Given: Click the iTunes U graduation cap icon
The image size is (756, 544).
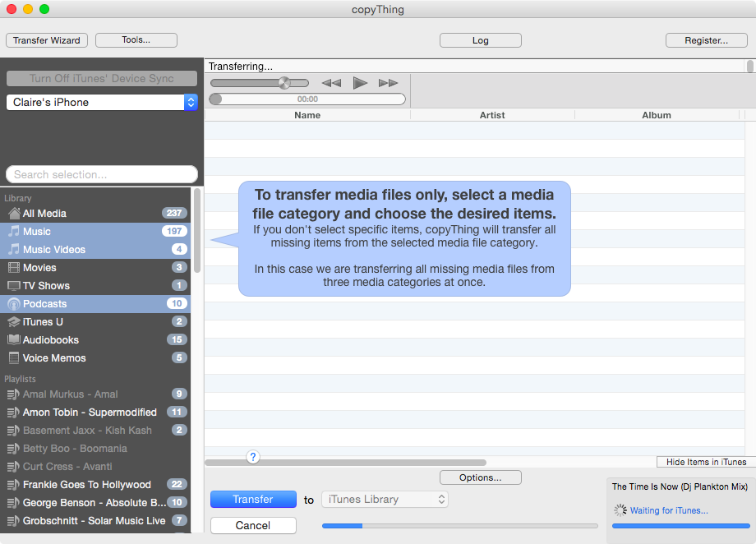Looking at the screenshot, I should [x=14, y=321].
